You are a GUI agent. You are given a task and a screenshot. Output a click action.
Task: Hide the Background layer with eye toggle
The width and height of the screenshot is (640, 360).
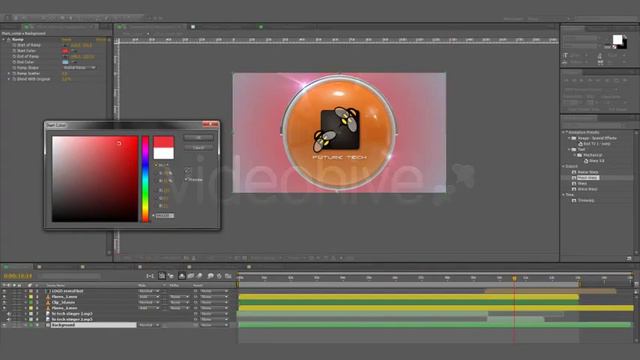tap(4, 325)
